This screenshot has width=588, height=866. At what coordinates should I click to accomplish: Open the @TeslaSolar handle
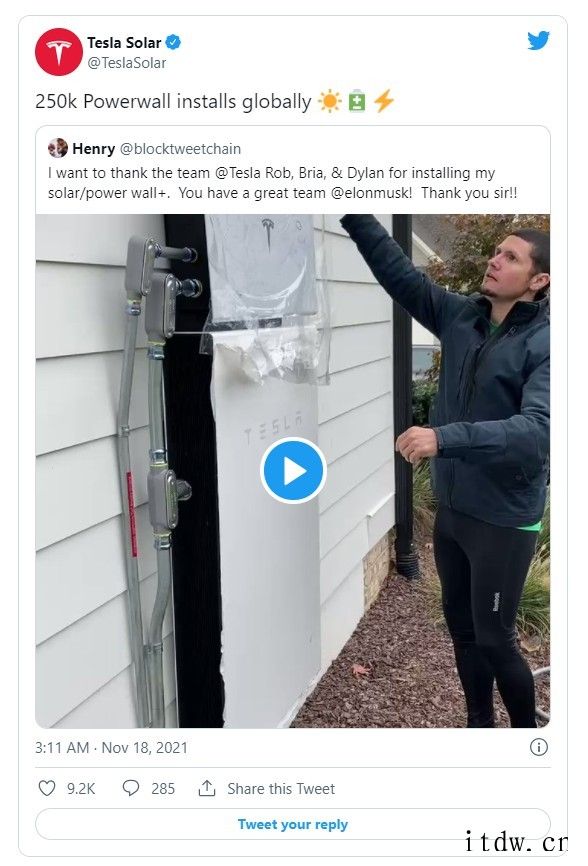click(x=126, y=63)
